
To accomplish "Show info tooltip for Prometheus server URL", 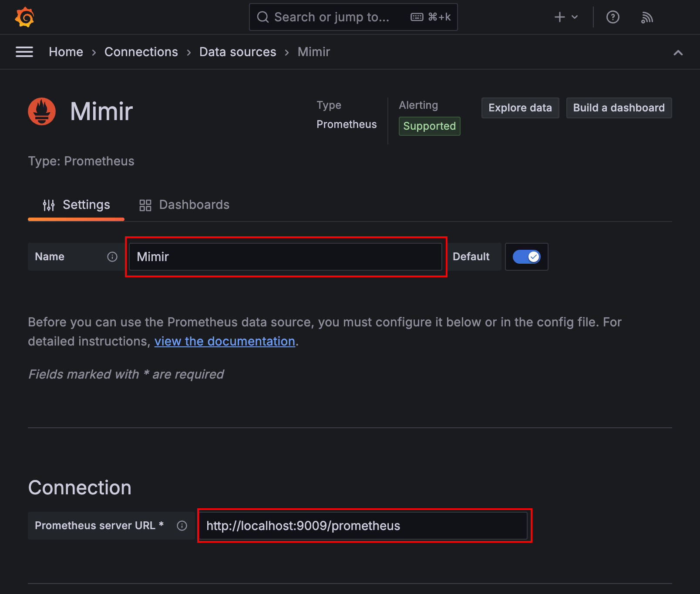I will pos(182,526).
